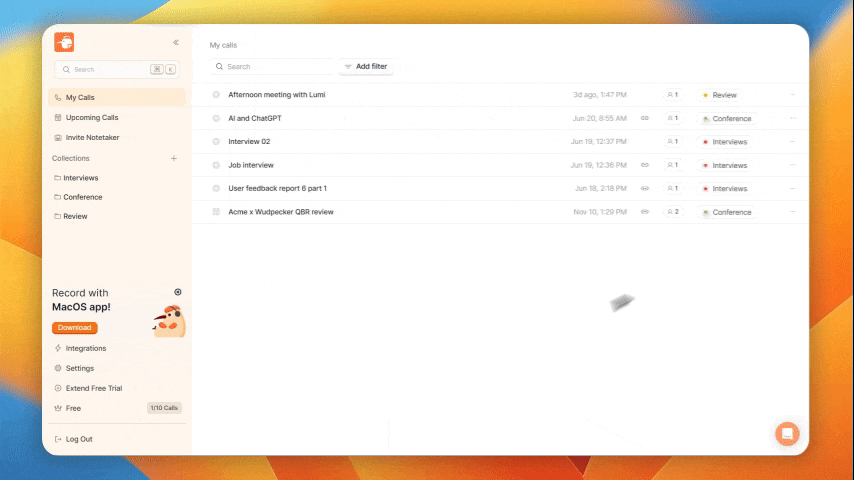The width and height of the screenshot is (854, 480).
Task: Click calendar icon of Acme x Wudpecker row
Action: (216, 212)
